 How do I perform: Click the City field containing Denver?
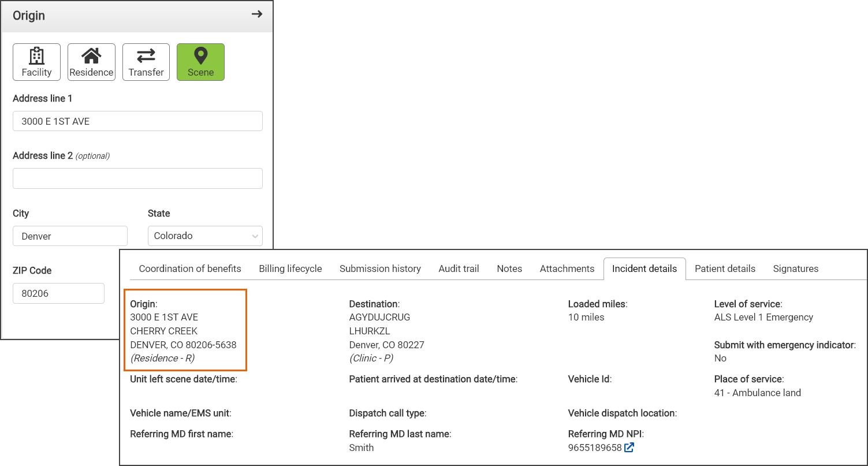click(x=70, y=236)
